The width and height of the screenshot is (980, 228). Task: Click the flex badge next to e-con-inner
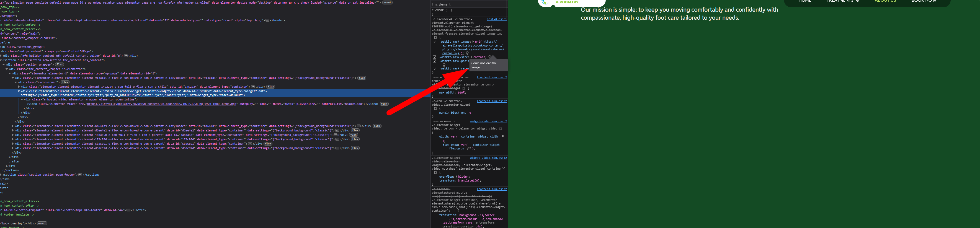(x=65, y=82)
